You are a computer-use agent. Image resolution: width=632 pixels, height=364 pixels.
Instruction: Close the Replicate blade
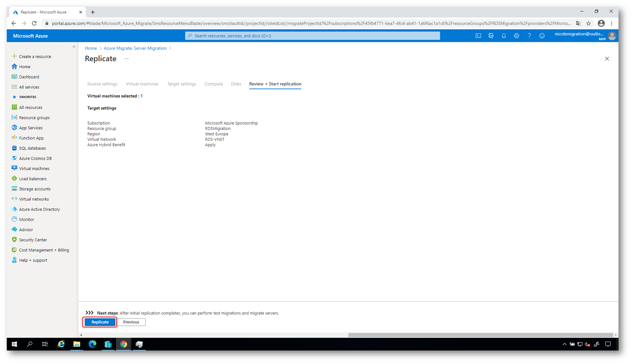click(607, 59)
